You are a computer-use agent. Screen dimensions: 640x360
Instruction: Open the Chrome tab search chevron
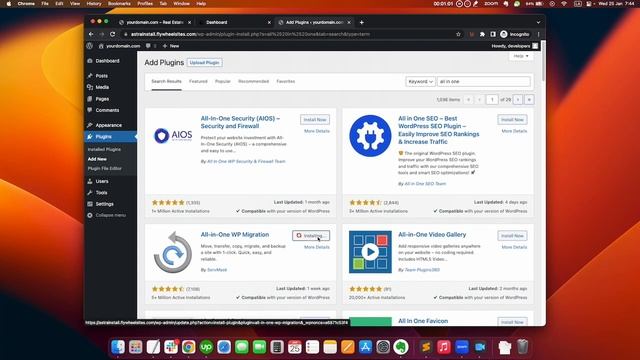(538, 22)
